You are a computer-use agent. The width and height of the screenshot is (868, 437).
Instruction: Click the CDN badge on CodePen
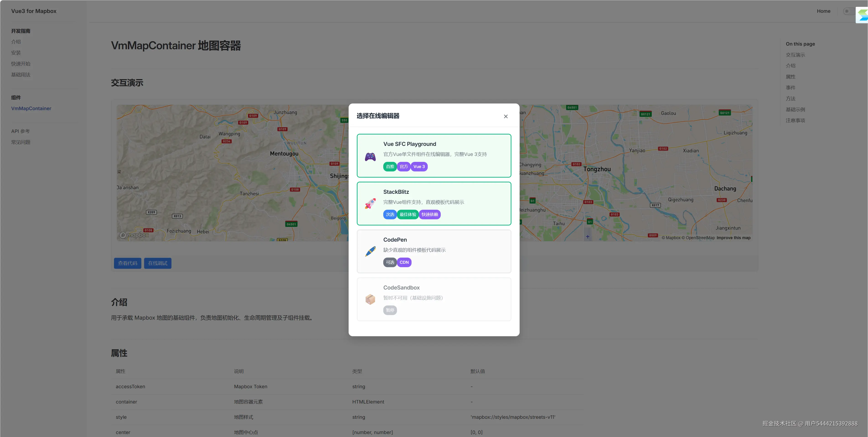tap(404, 262)
